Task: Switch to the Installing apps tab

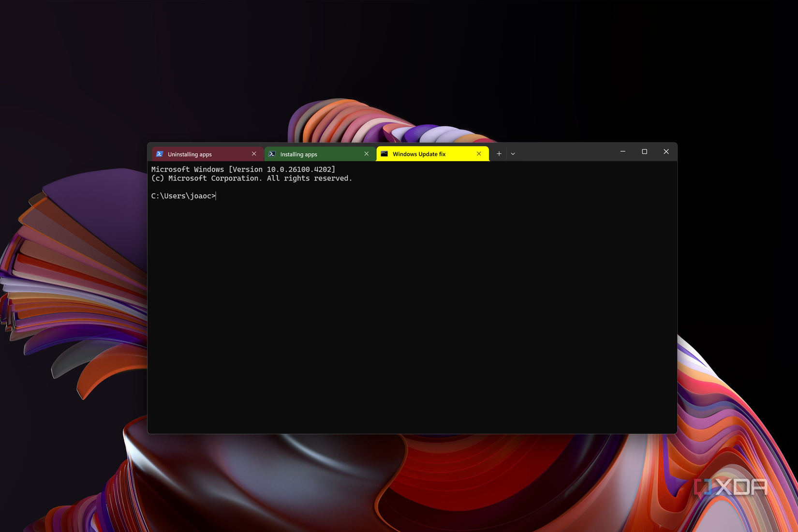Action: coord(310,154)
